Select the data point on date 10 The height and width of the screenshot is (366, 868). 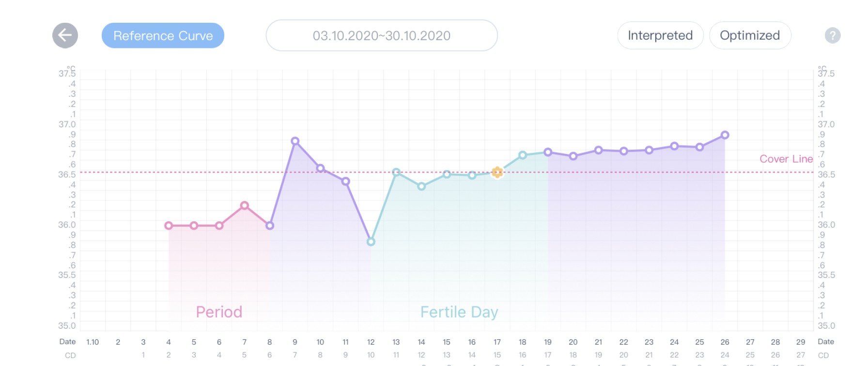point(320,168)
